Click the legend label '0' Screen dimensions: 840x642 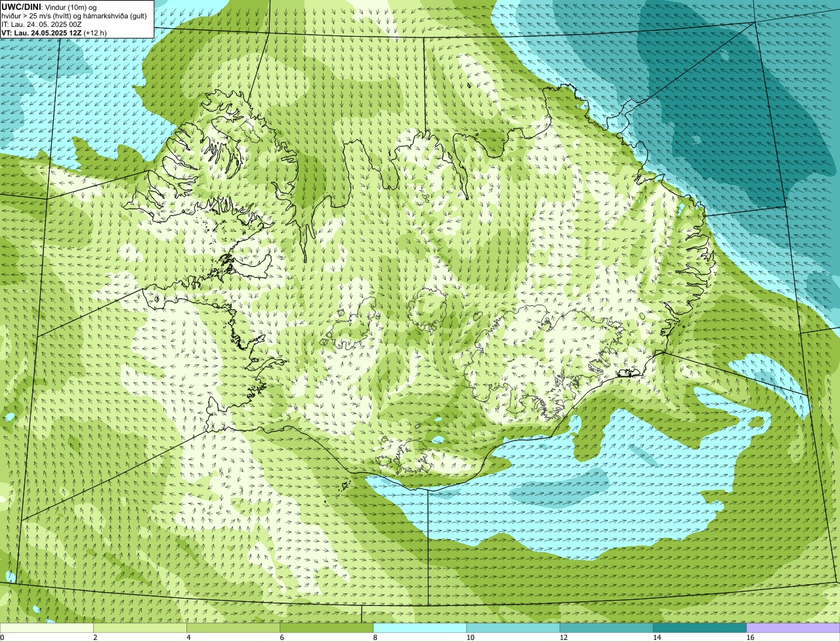(x=2, y=637)
